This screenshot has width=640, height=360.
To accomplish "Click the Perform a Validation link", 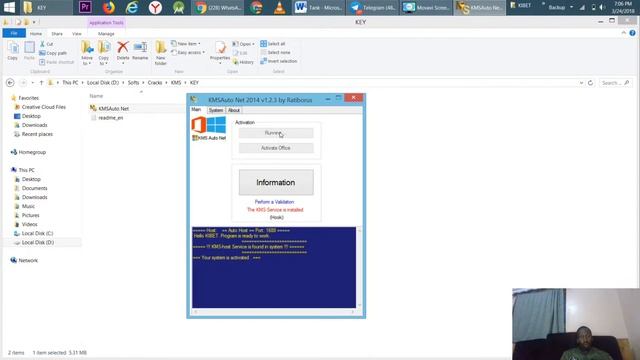I will [274, 202].
